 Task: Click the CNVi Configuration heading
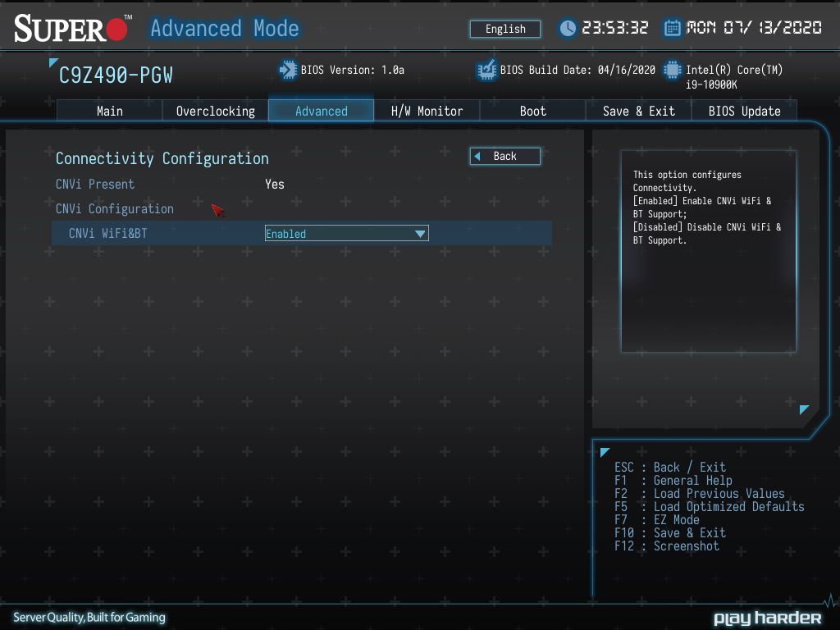click(115, 209)
